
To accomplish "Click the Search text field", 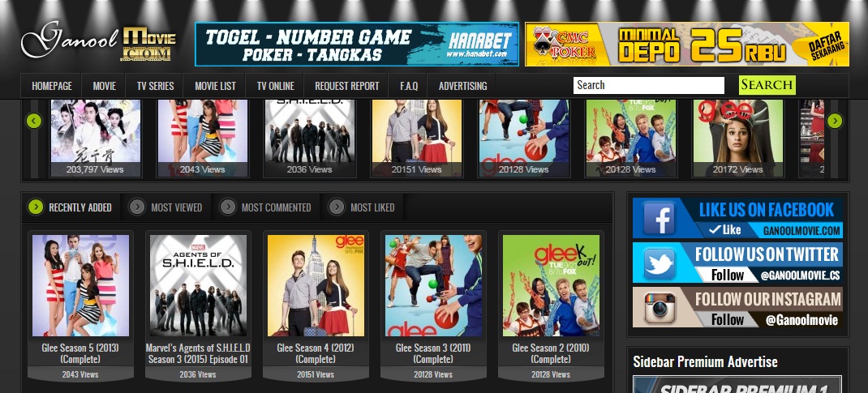I will click(648, 85).
